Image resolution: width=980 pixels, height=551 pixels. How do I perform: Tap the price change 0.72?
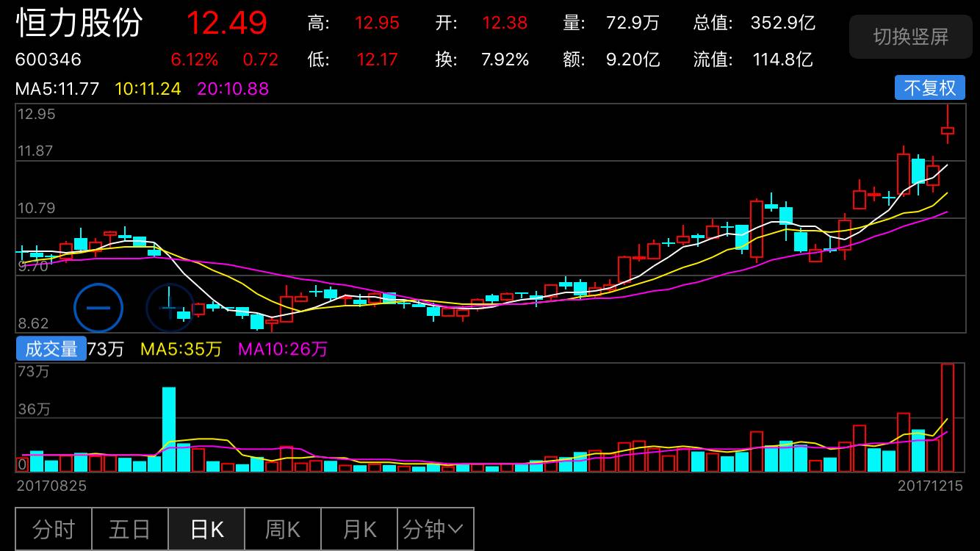tap(261, 60)
